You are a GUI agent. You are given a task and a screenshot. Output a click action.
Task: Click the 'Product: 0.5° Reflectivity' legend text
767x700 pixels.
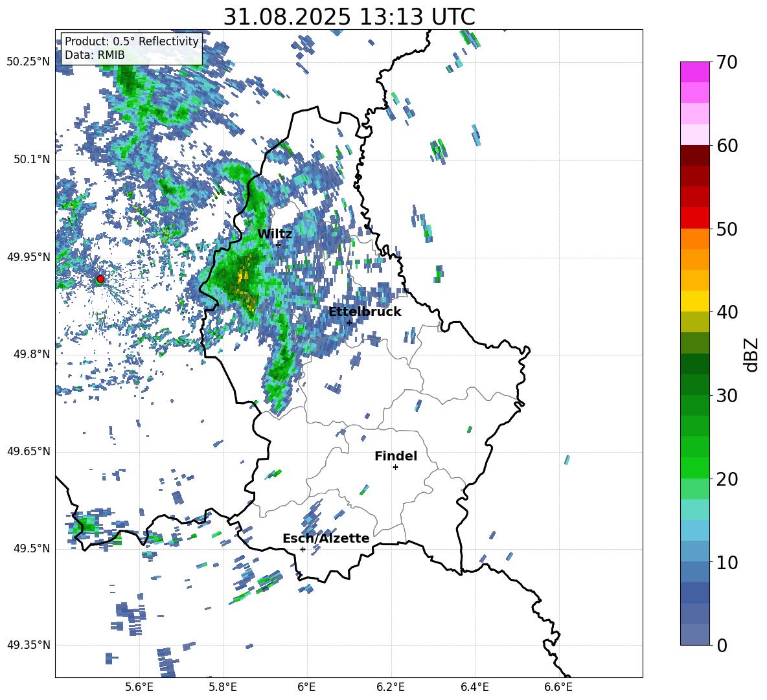pos(132,41)
